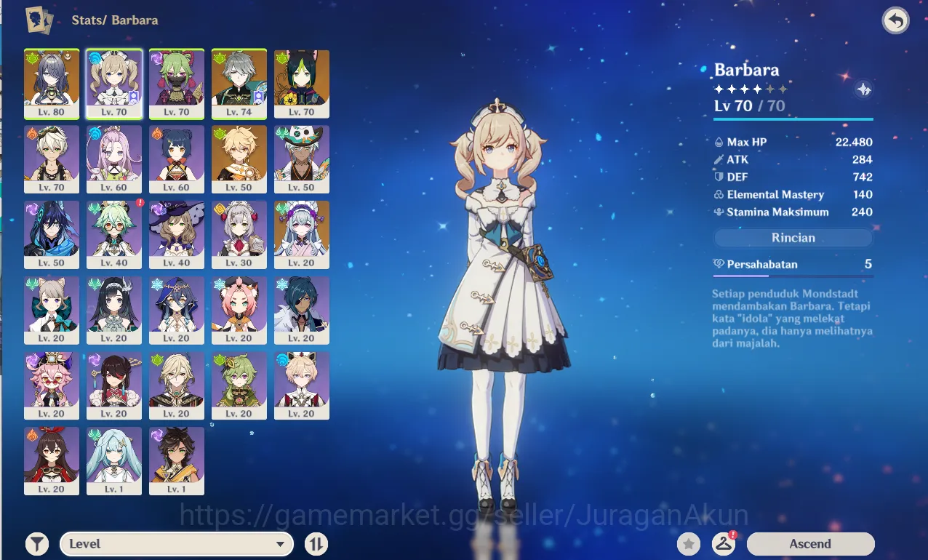The width and height of the screenshot is (928, 560).
Task: Open the outfit hanger icon
Action: click(x=723, y=543)
